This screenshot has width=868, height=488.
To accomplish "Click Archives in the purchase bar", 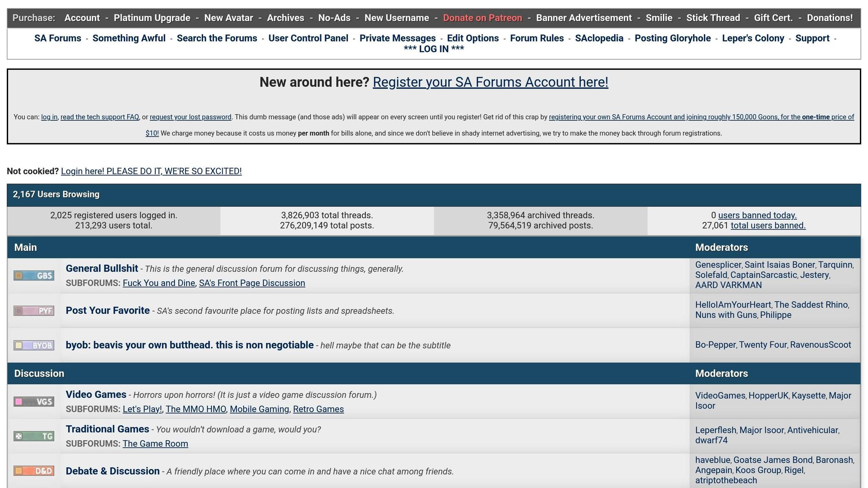I will coord(286,18).
